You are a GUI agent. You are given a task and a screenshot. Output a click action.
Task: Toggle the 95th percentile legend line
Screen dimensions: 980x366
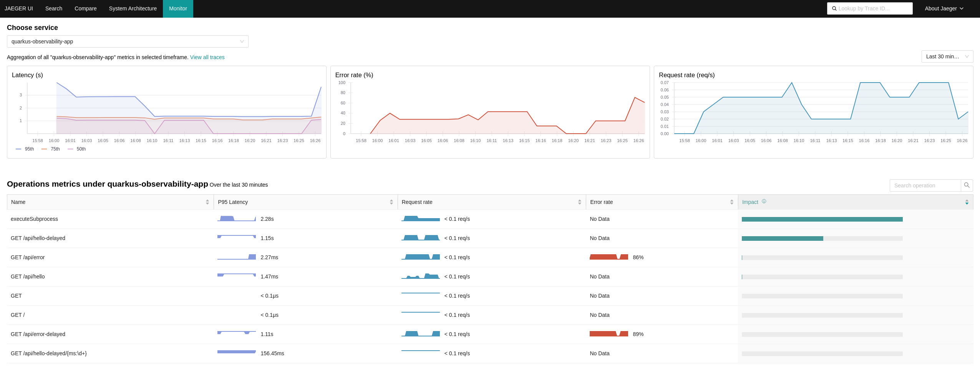(x=25, y=149)
